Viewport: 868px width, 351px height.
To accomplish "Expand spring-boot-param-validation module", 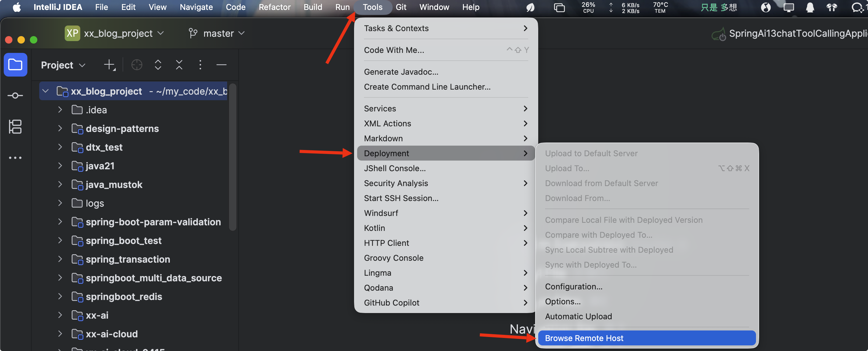I will pos(60,222).
